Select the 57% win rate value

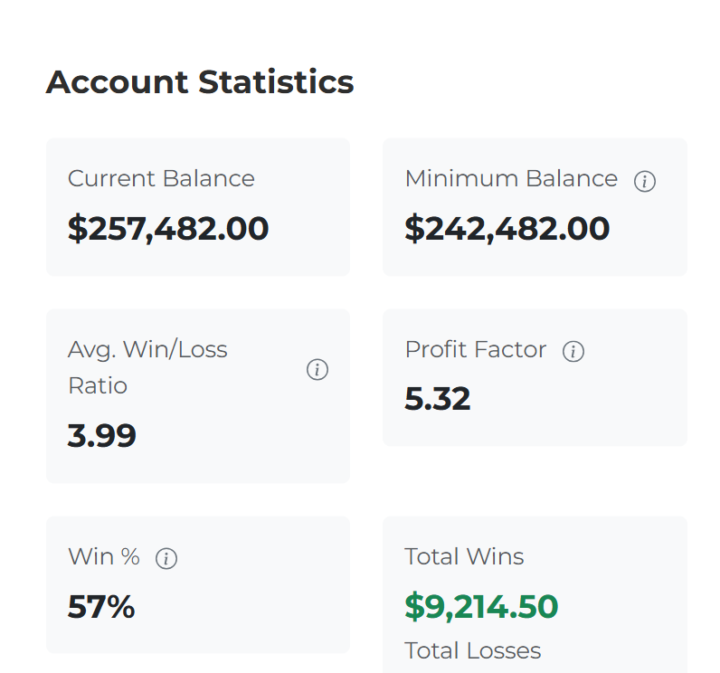point(101,607)
